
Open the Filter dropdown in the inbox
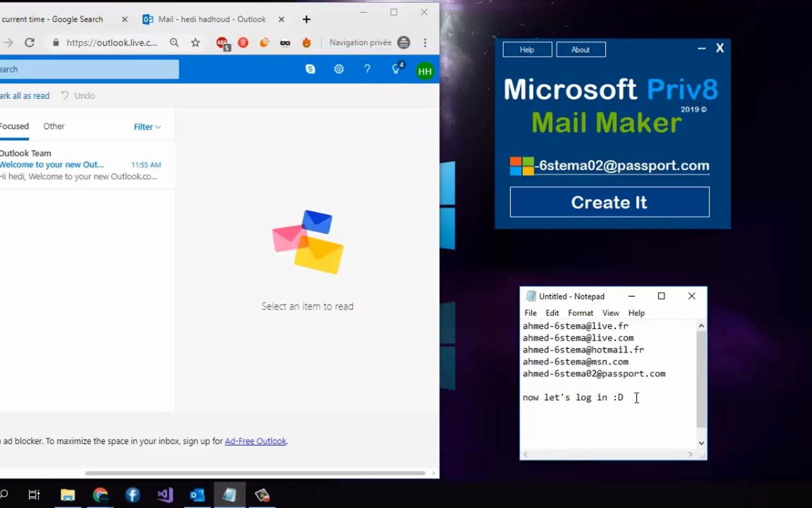coord(146,127)
